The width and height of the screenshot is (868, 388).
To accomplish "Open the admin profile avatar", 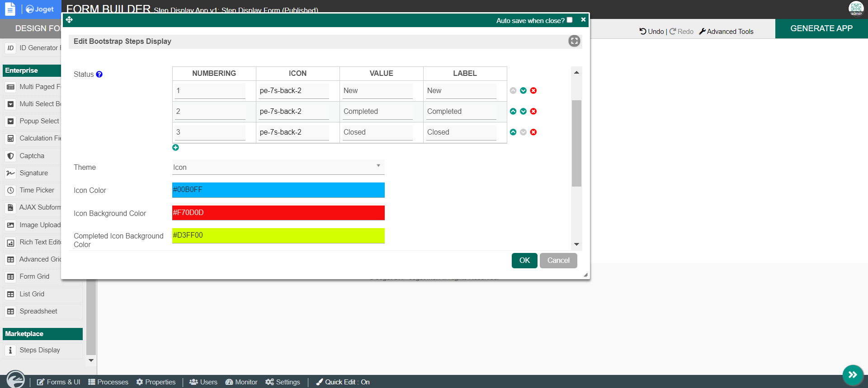I will tap(856, 9).
